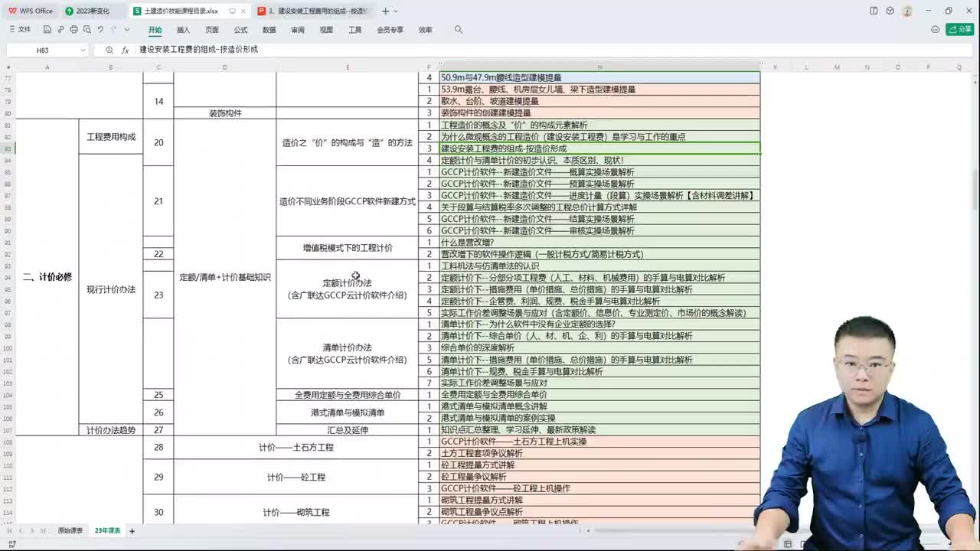The width and height of the screenshot is (980, 551).
Task: Switch to the 工具 ribbon tab
Action: pos(354,30)
